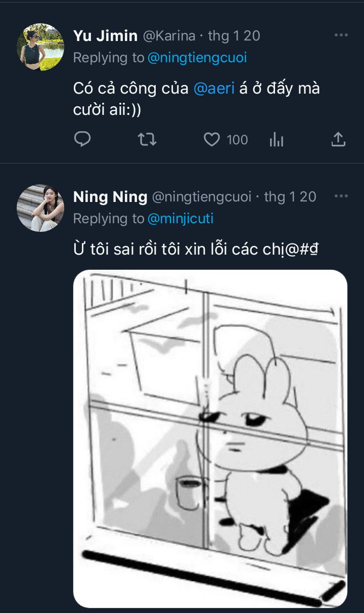Open Ning Ning's apology tweet text
Image resolution: width=364 pixels, height=613 pixels.
click(196, 250)
